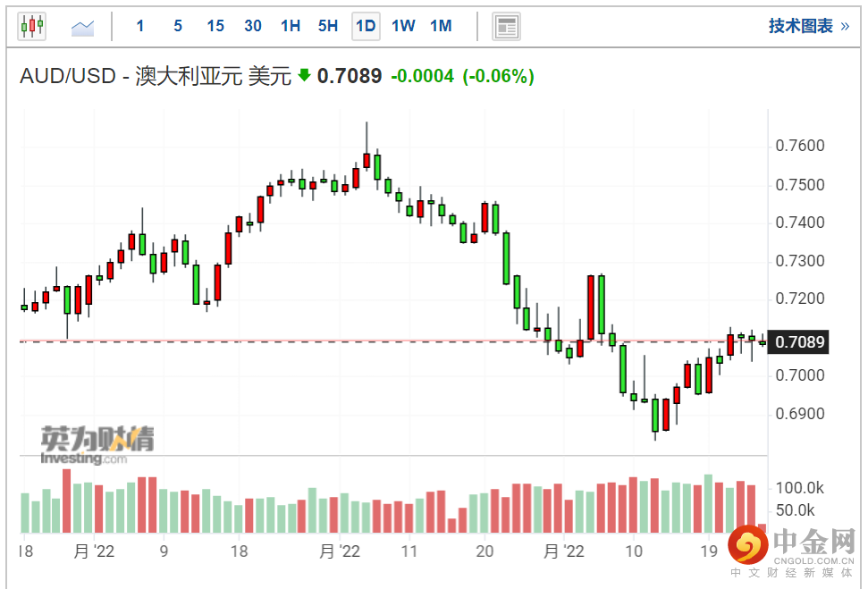This screenshot has width=868, height=589.
Task: Open the news panel icon in toolbar
Action: pos(507,26)
